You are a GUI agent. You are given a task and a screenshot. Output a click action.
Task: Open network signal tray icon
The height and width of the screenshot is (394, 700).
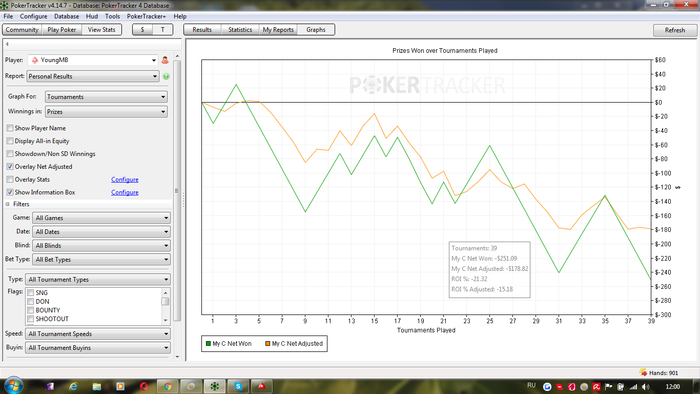633,387
